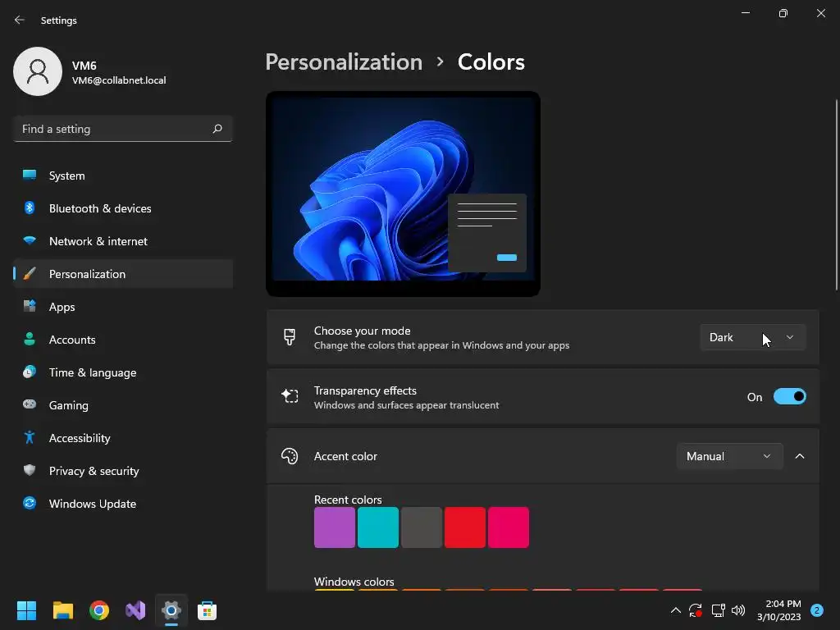Click the VM6 user avatar icon
This screenshot has width=840, height=630.
coord(38,71)
